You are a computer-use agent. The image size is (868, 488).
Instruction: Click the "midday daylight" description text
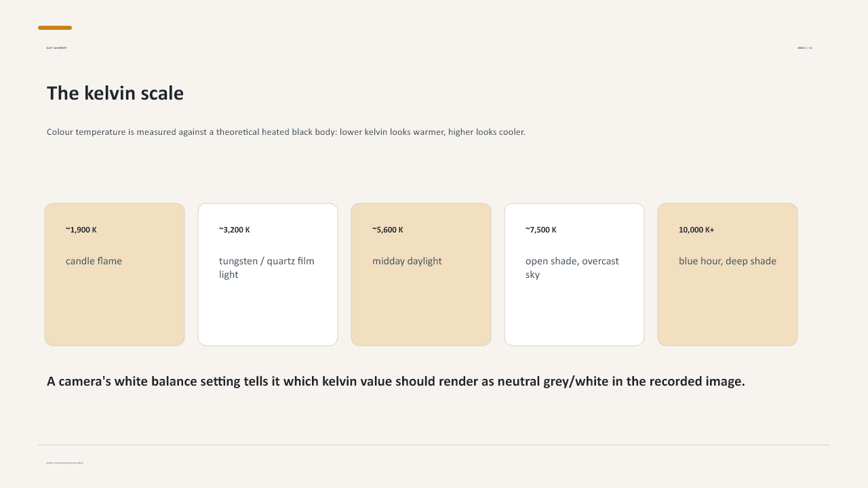(407, 261)
